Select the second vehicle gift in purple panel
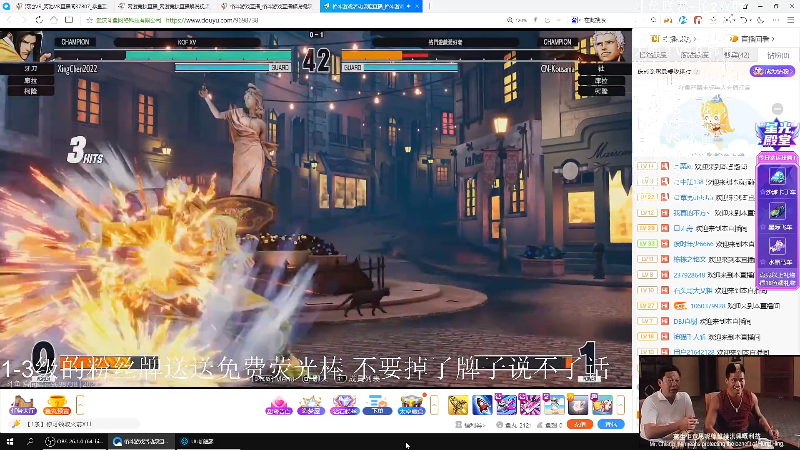This screenshot has width=800, height=450. [777, 216]
